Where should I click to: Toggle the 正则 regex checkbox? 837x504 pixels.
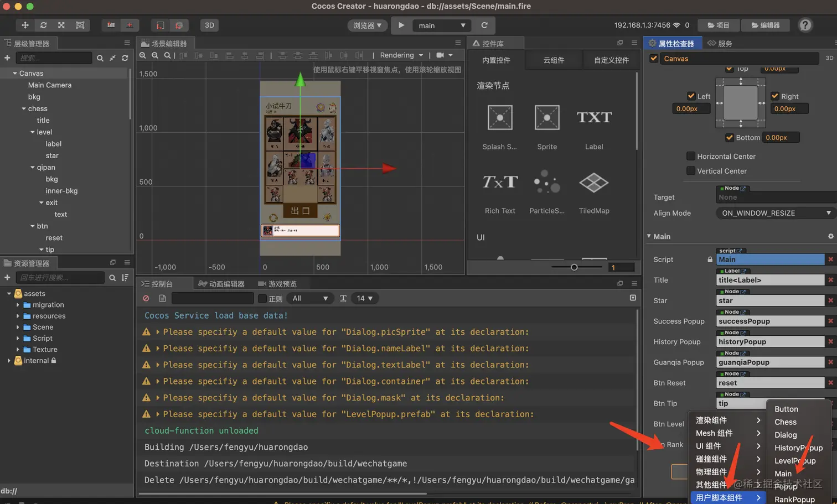[x=262, y=299]
